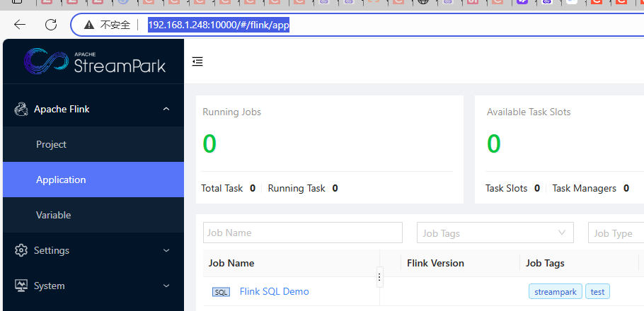This screenshot has height=311, width=644.
Task: Open the Job Tags dropdown
Action: (495, 233)
